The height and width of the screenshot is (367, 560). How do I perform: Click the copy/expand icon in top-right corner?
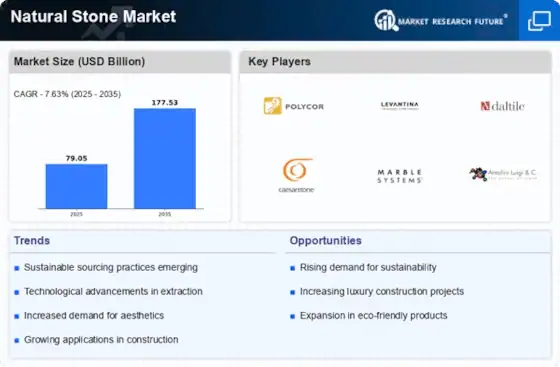click(x=539, y=21)
